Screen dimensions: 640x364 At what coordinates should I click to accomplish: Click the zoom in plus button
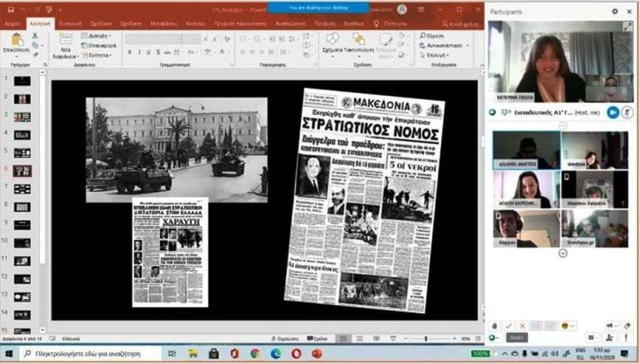pos(455,339)
